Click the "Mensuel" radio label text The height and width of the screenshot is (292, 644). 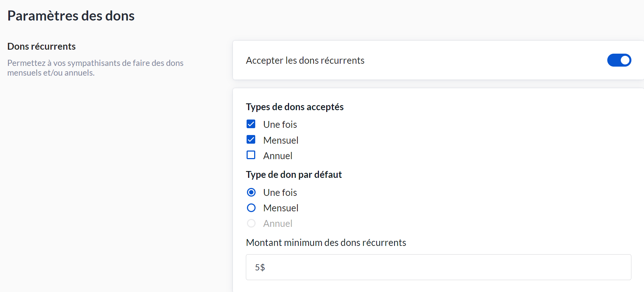280,208
